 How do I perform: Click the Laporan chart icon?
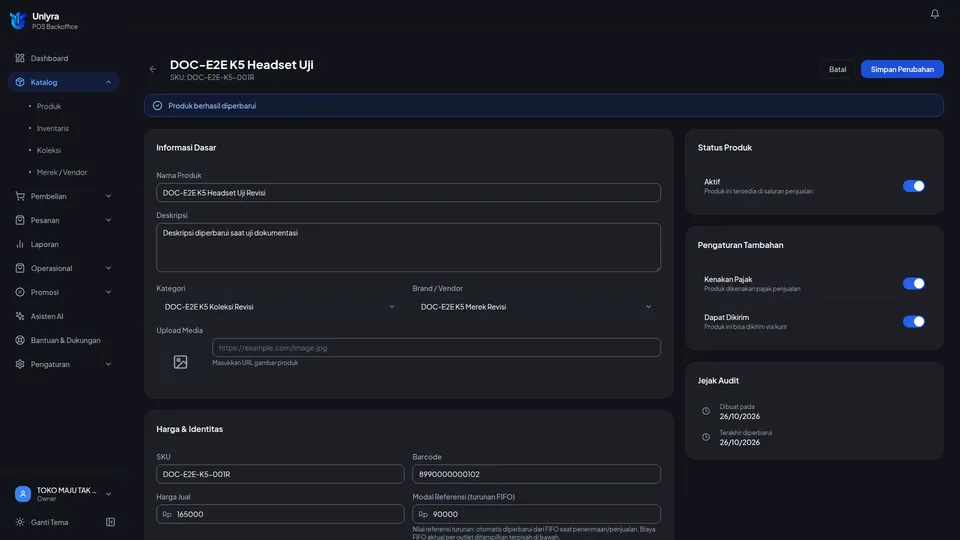click(20, 244)
